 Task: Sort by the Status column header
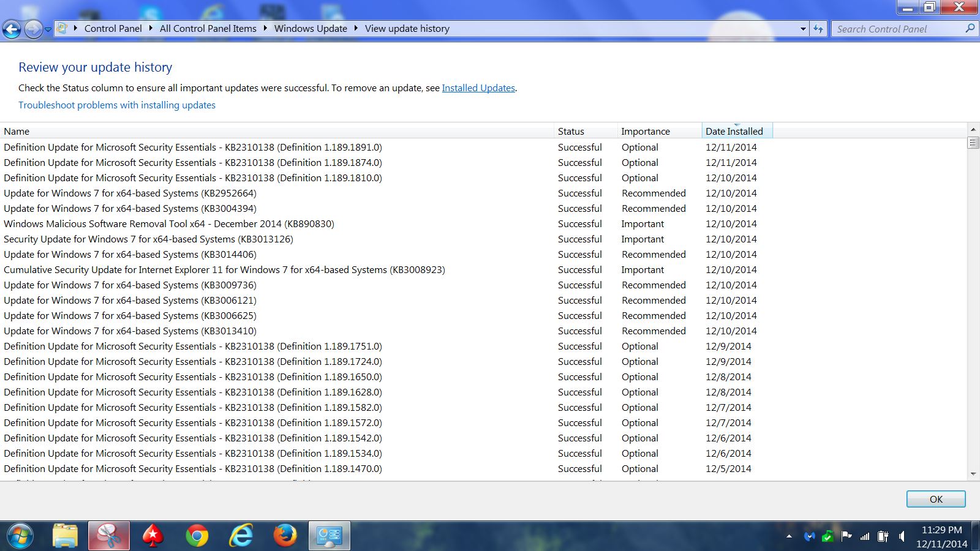[586, 131]
